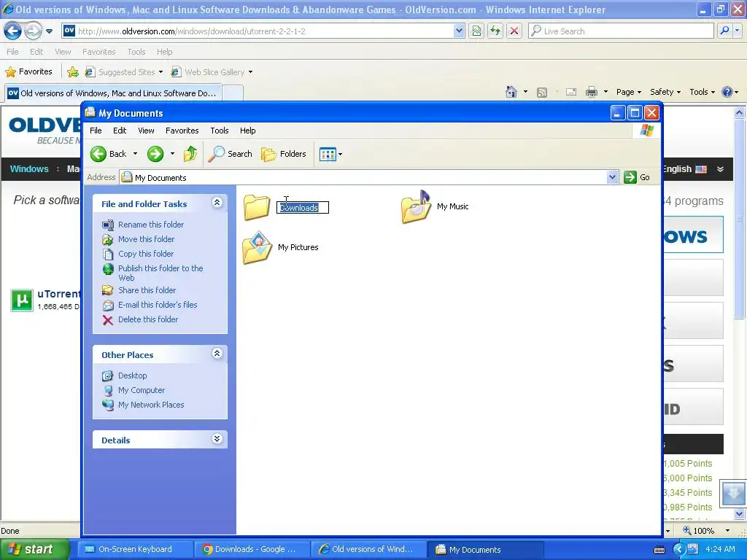The image size is (747, 560).
Task: Switch to On-Screen Keyboard taskbar item
Action: pyautogui.click(x=135, y=550)
